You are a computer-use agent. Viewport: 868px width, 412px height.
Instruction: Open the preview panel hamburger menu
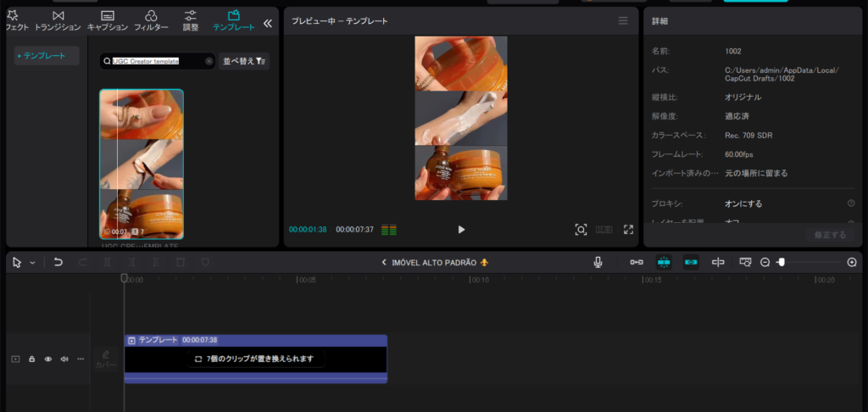click(x=623, y=21)
